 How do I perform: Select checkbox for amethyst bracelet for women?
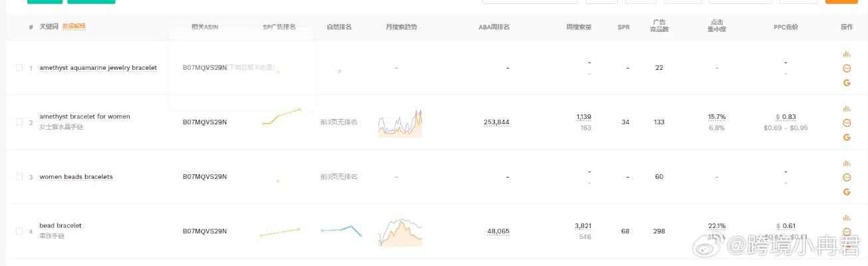tap(19, 122)
